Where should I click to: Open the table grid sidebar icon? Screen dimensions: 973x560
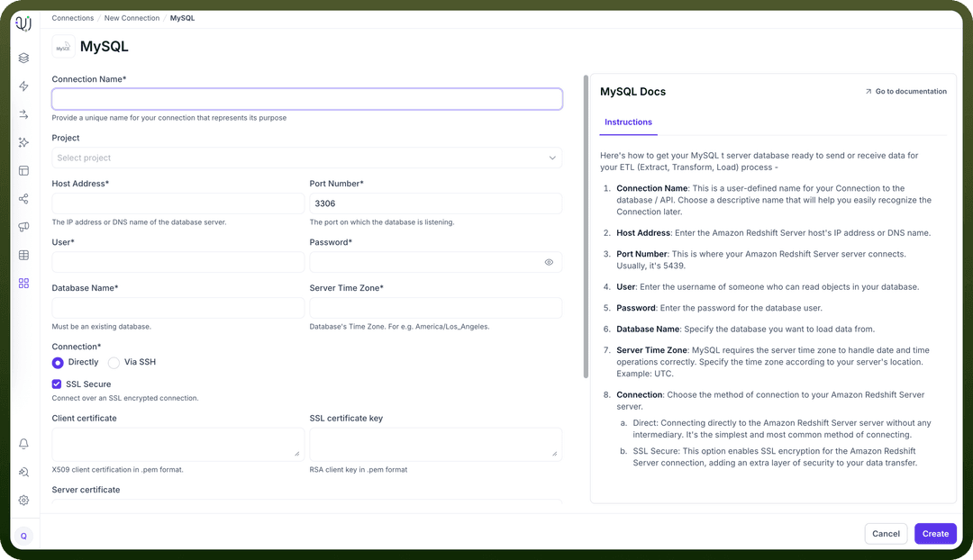click(23, 255)
